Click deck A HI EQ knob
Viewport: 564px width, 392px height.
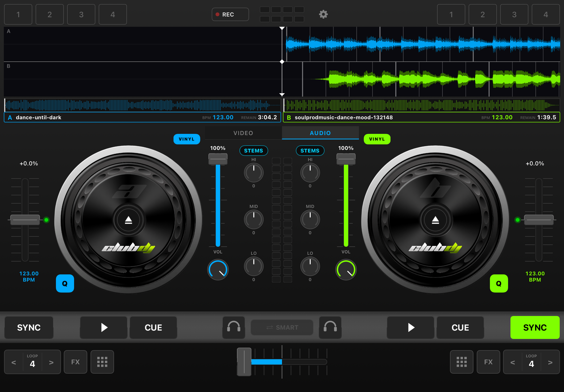coord(254,173)
